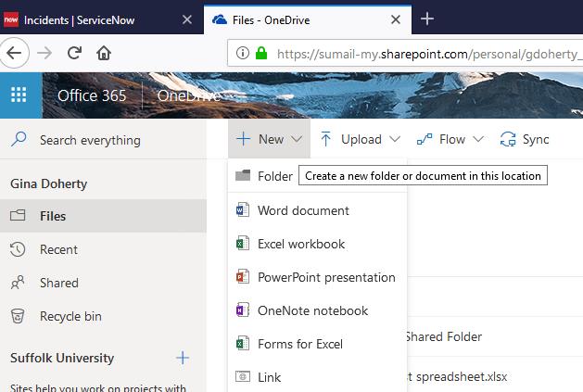Viewport: 583px width, 392px height.
Task: Create a new PowerPoint presentation
Action: pos(318,277)
